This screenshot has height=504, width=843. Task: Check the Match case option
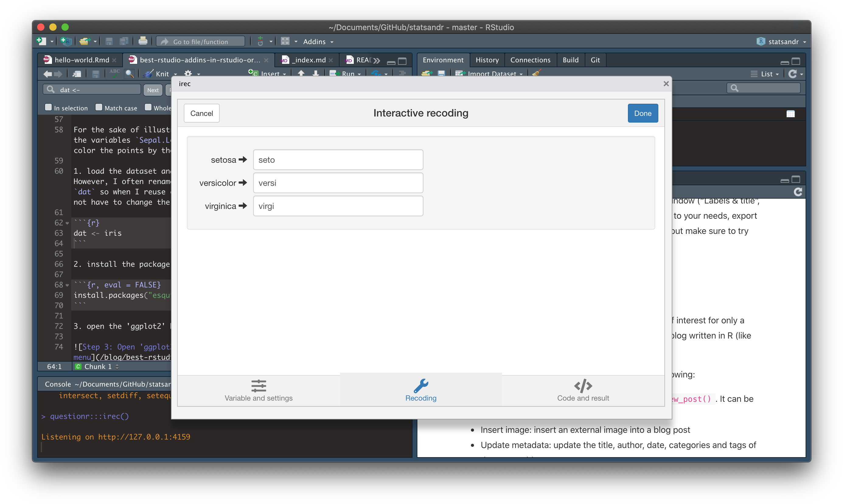tap(99, 108)
